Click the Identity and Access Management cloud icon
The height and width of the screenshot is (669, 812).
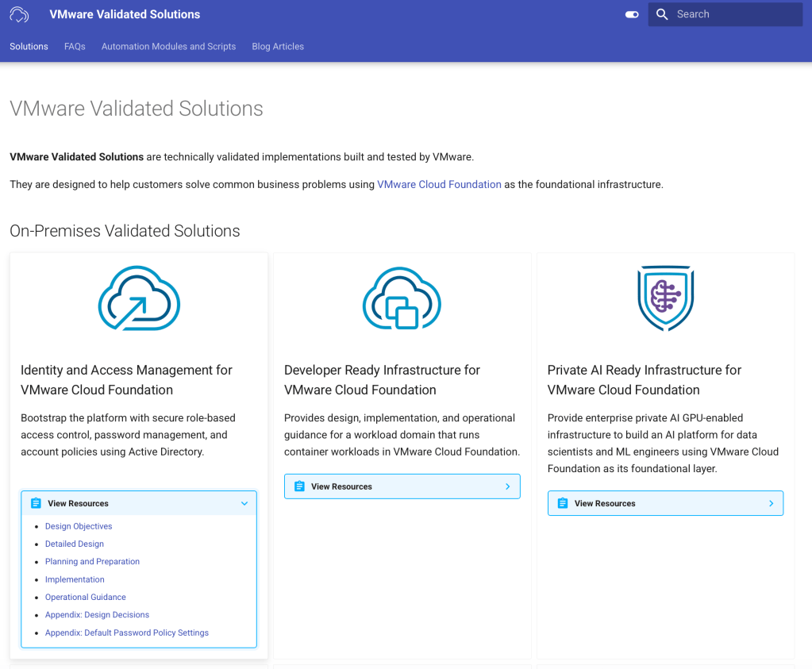tap(139, 298)
